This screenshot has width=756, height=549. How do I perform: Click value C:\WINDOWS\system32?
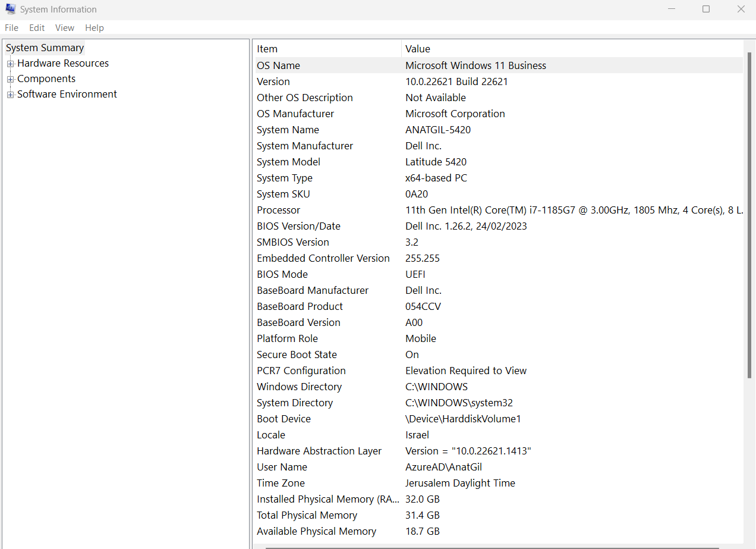point(459,403)
